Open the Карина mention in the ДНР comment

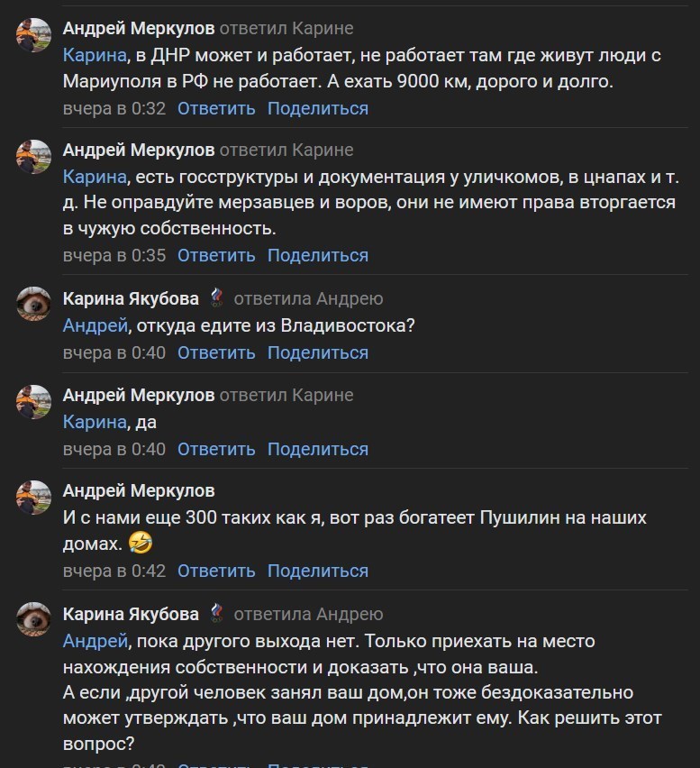[95, 56]
